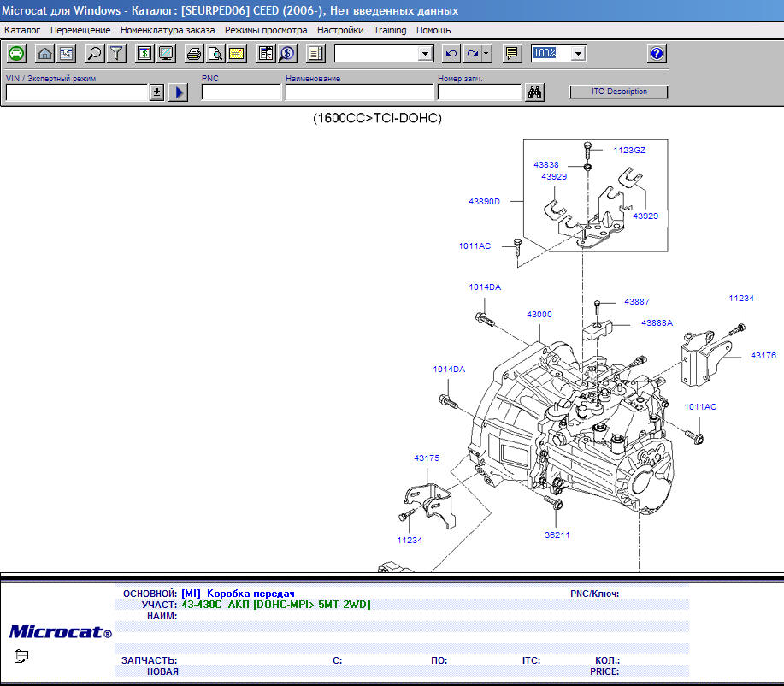Click the yellow note icon
The width and height of the screenshot is (784, 686).
(x=237, y=54)
